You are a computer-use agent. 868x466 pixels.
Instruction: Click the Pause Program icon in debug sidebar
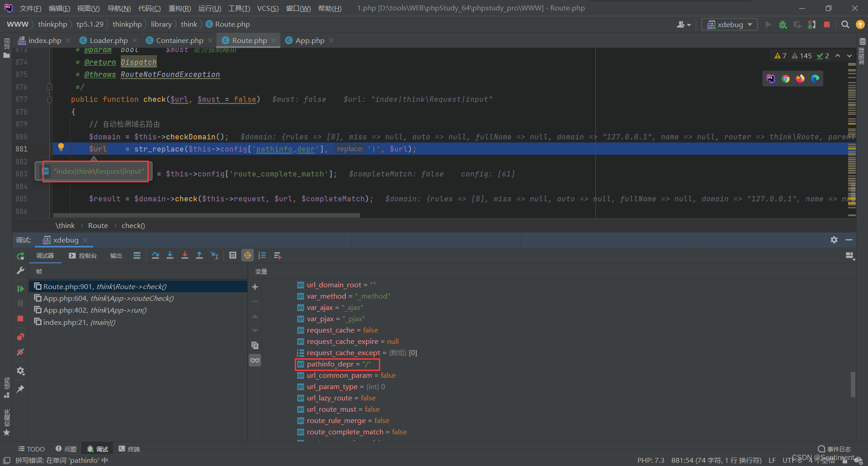[20, 303]
